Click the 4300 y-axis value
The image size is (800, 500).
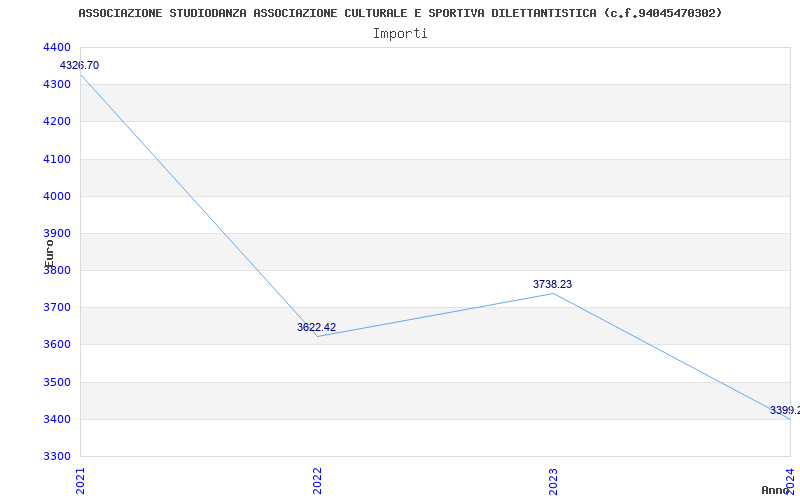pos(56,85)
